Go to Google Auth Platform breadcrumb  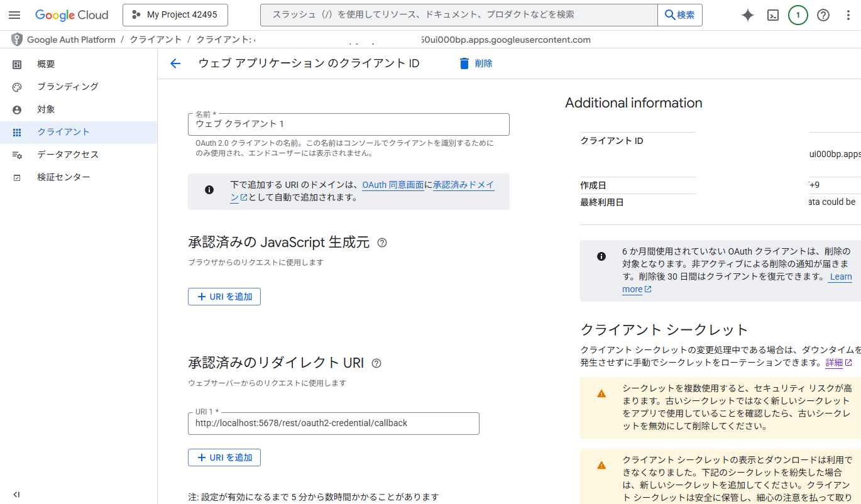71,40
